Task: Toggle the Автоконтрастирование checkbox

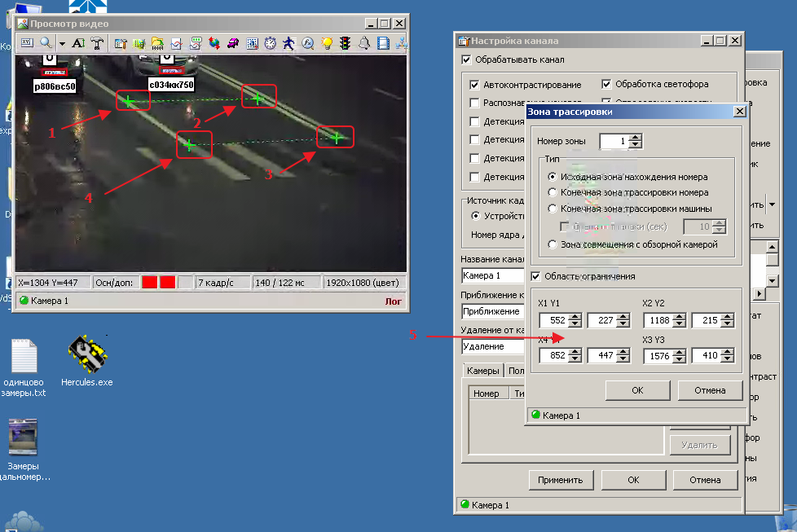Action: (475, 85)
